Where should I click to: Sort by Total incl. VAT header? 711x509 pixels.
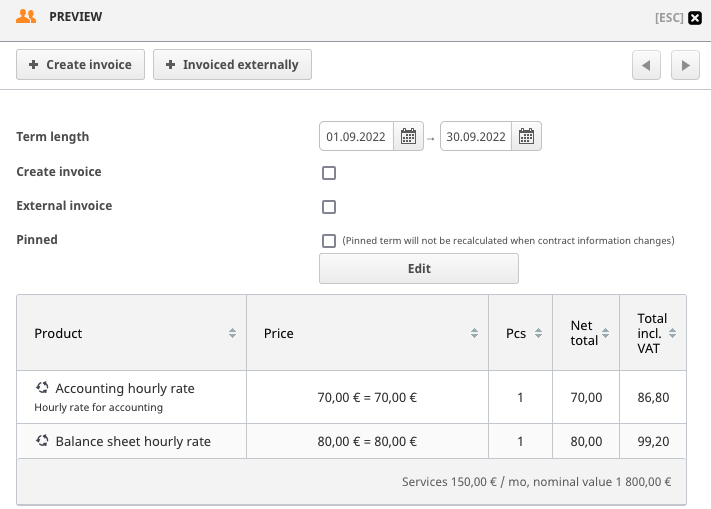point(673,333)
